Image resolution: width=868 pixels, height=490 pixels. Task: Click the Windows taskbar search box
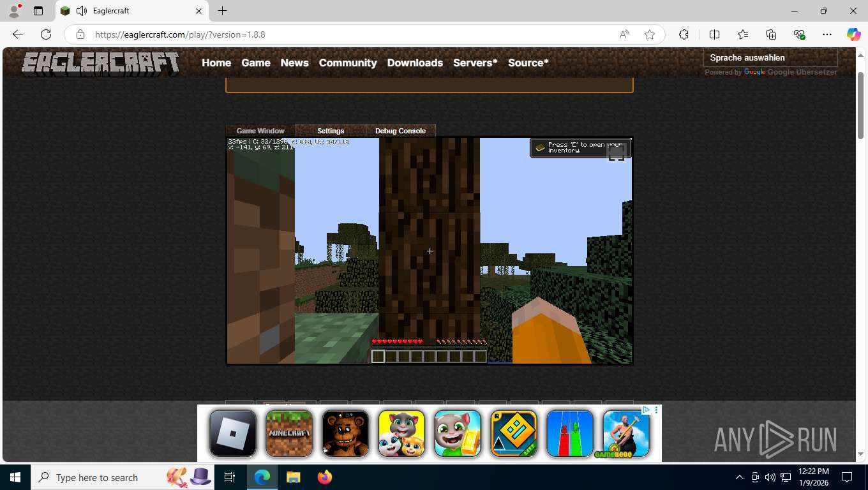point(123,477)
